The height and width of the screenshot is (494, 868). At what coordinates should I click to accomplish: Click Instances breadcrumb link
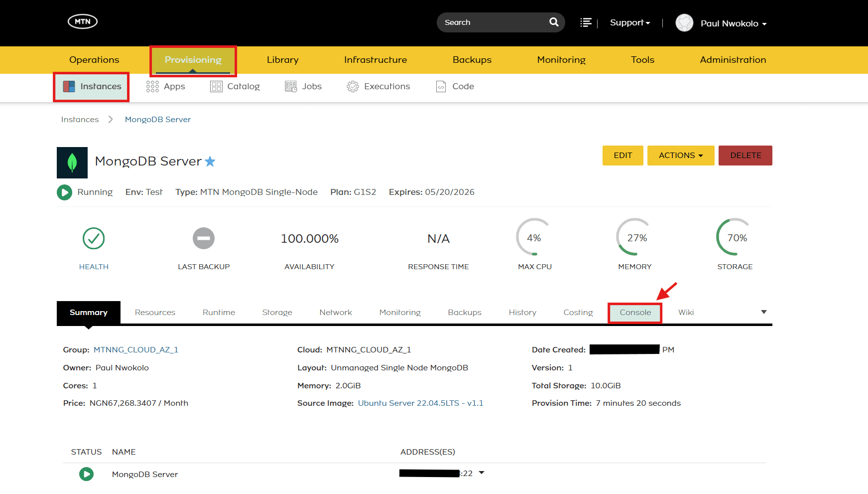[x=80, y=120]
